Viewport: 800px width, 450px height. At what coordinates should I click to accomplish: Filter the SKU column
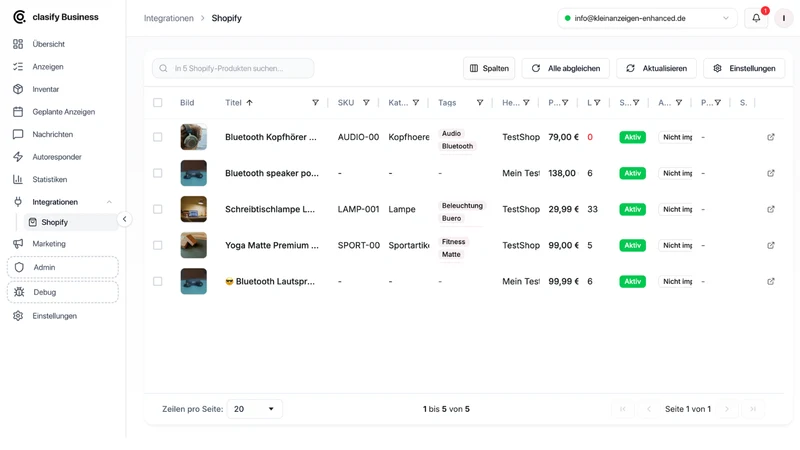click(366, 103)
